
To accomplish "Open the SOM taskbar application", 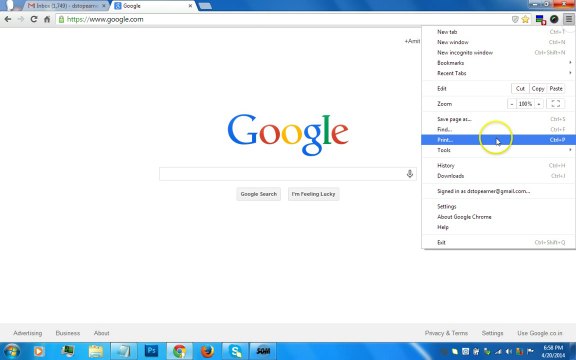I will click(x=263, y=351).
